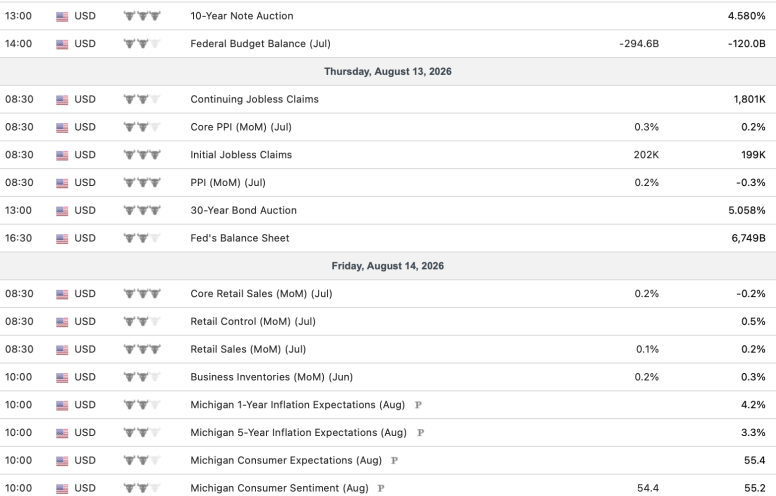Click the preliminary P icon next to Michigan Consumer Sentiment

pyautogui.click(x=381, y=488)
